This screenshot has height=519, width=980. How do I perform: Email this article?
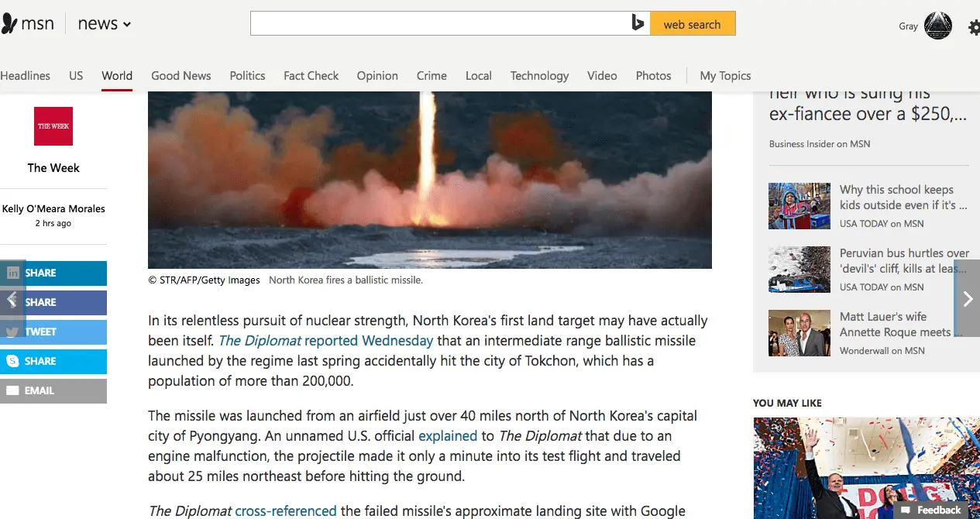pyautogui.click(x=53, y=390)
